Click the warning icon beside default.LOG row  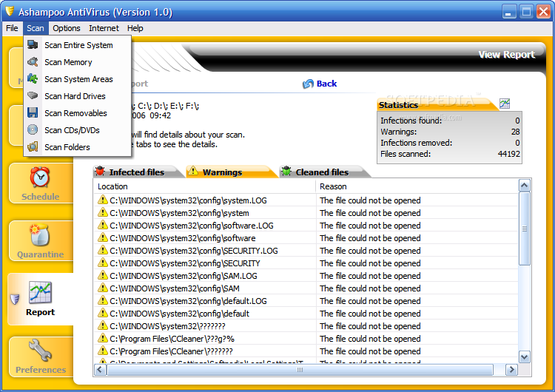102,300
